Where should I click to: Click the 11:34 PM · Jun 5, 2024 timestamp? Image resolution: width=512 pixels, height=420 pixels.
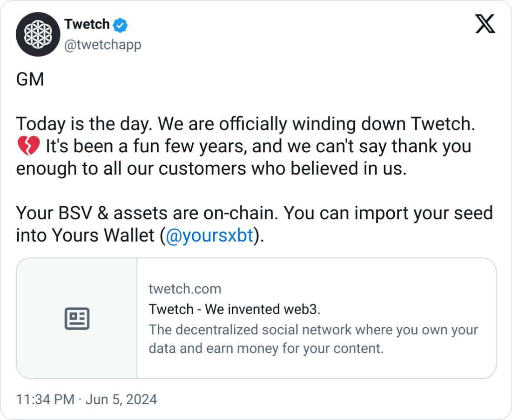(x=87, y=400)
